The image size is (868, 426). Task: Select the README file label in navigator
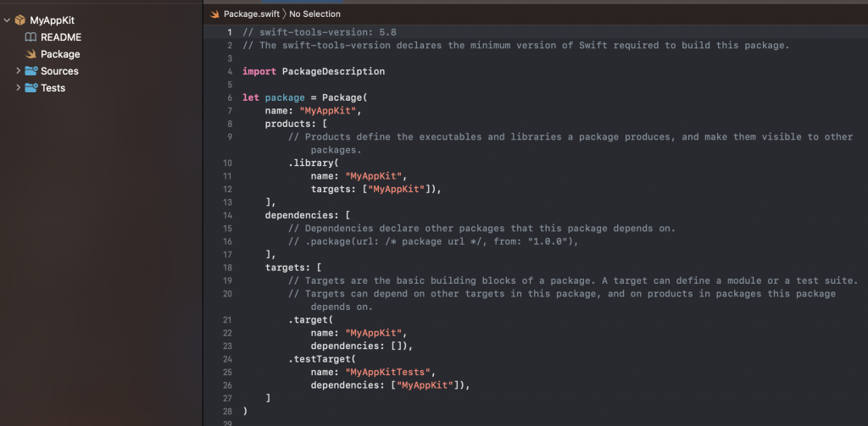point(61,37)
